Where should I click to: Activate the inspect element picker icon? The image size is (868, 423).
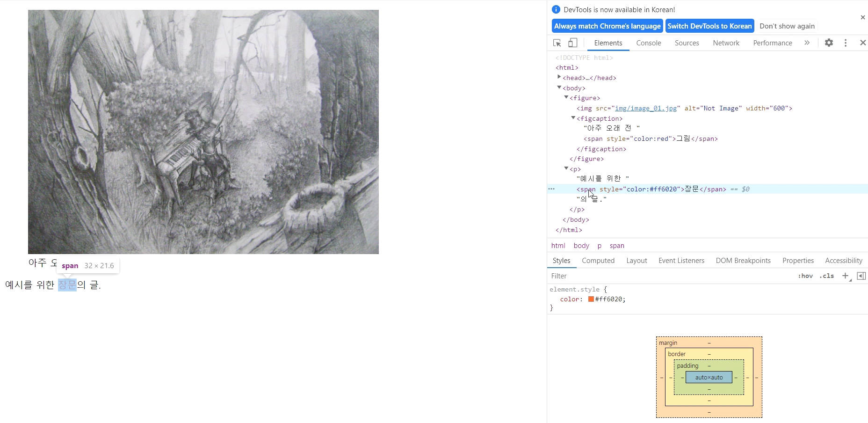click(557, 43)
